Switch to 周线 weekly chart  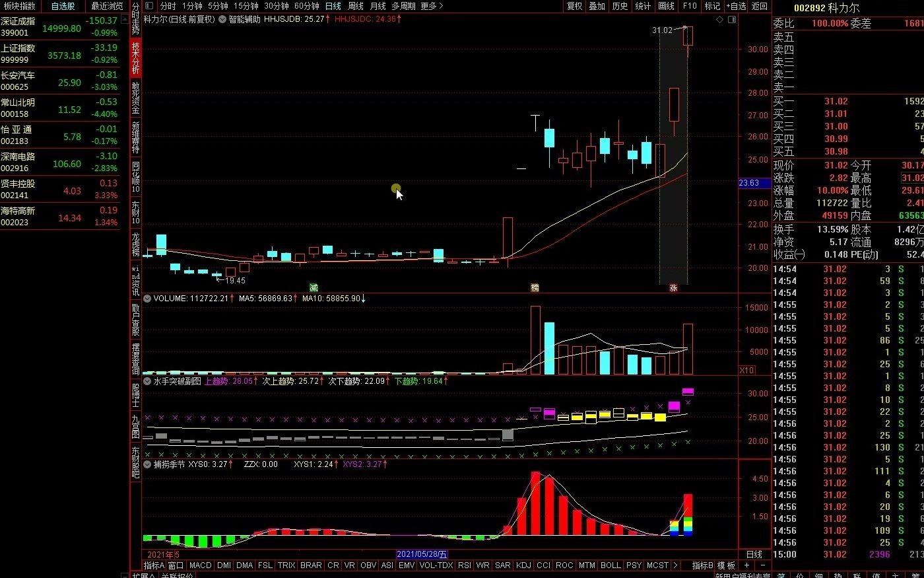(356, 6)
